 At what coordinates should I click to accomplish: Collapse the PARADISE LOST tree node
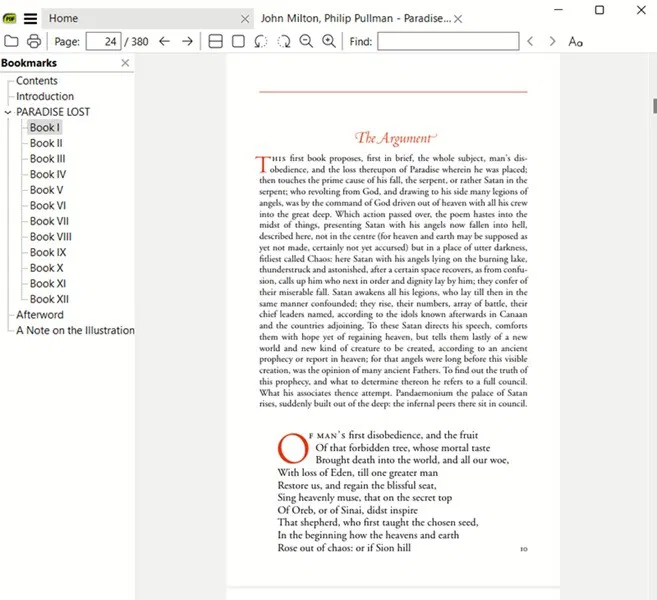tap(8, 112)
